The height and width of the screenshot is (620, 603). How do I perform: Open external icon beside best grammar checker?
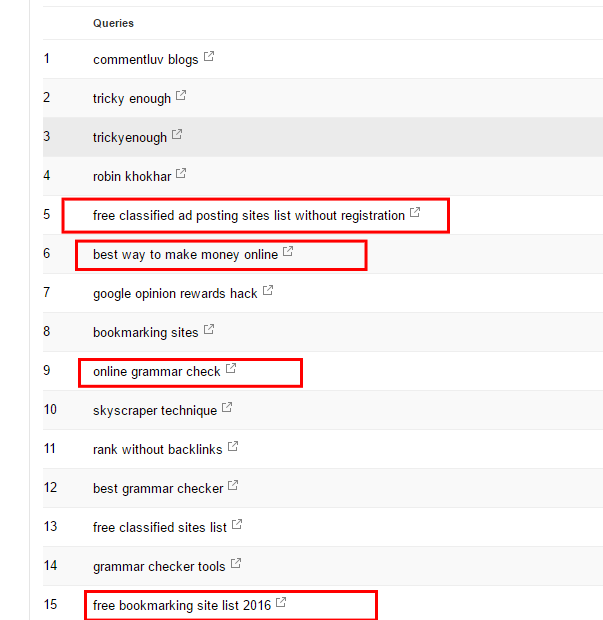click(x=233, y=485)
